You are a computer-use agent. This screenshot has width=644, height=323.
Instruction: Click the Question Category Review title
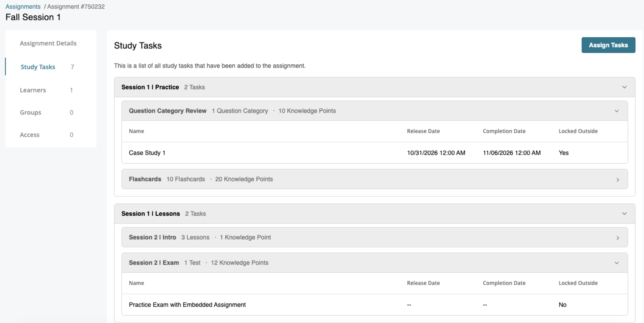pyautogui.click(x=167, y=111)
